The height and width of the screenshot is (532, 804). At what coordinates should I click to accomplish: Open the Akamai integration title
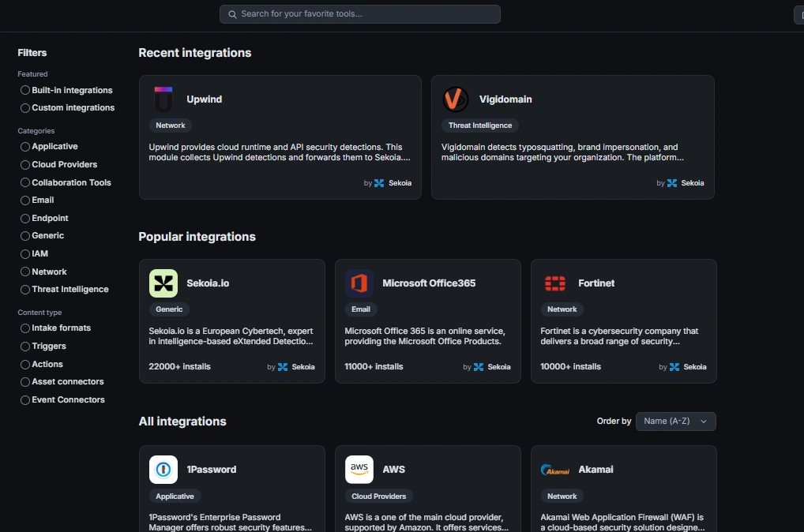[595, 470]
